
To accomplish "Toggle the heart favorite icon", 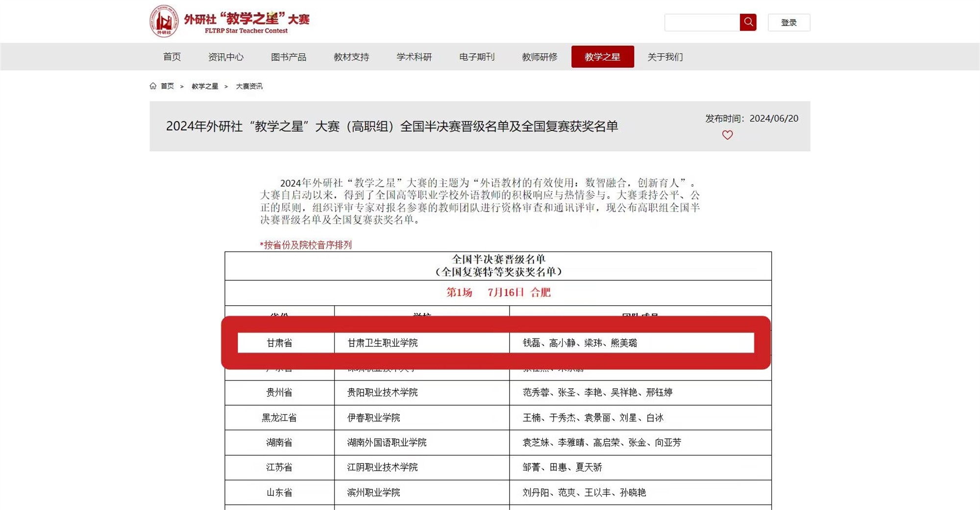I will (728, 135).
